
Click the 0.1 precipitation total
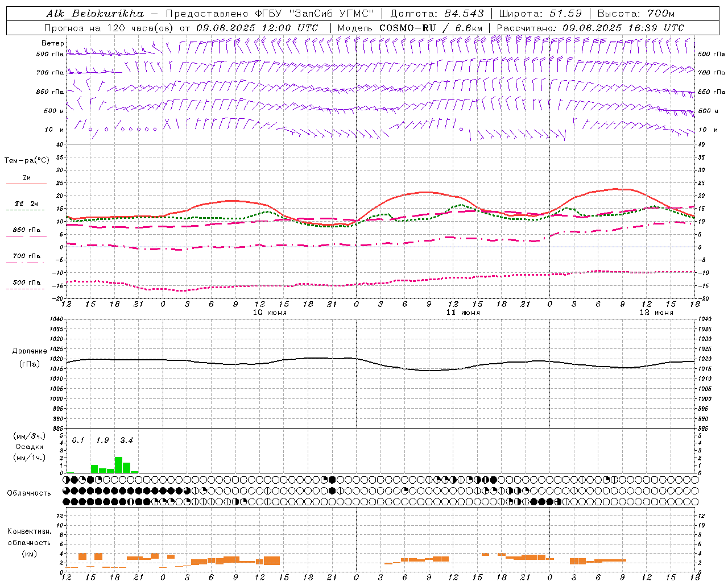tap(78, 440)
